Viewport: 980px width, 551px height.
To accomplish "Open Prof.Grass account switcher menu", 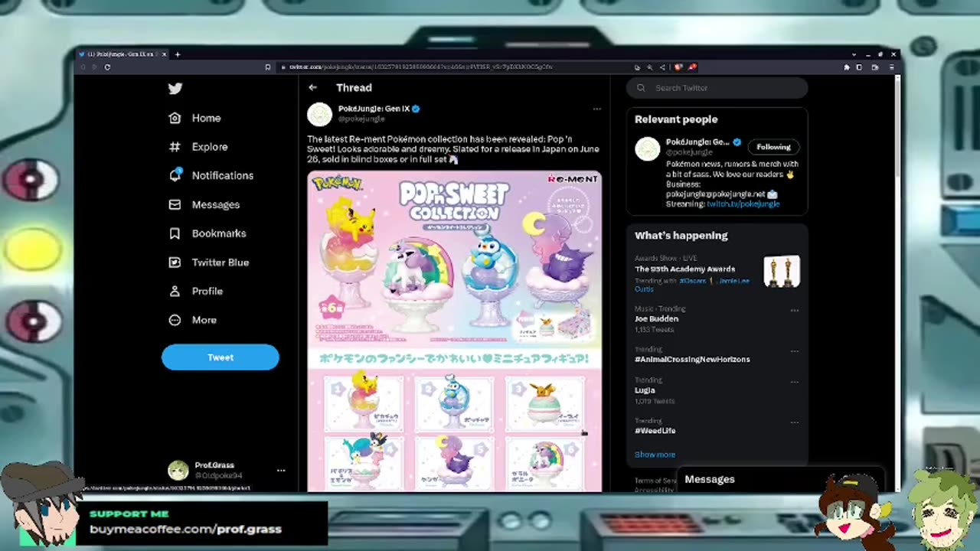I will tap(281, 471).
